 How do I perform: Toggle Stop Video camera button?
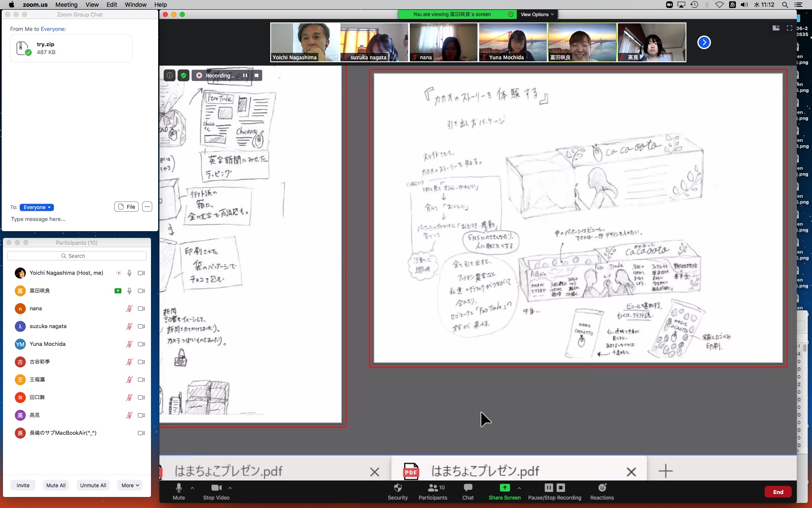click(216, 488)
